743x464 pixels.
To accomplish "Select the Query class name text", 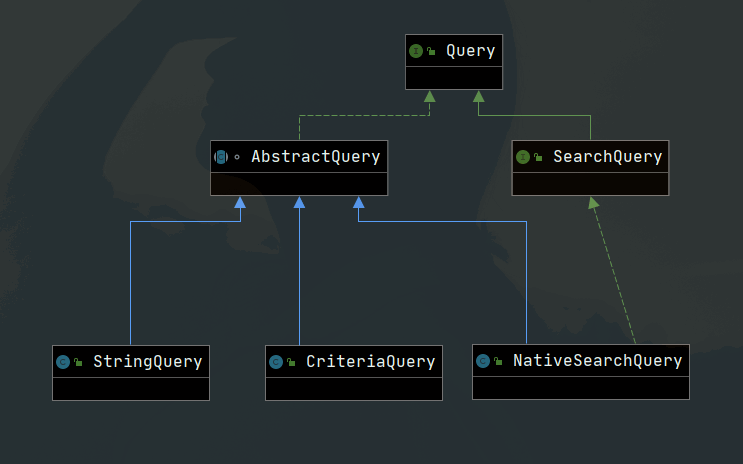I will point(471,51).
